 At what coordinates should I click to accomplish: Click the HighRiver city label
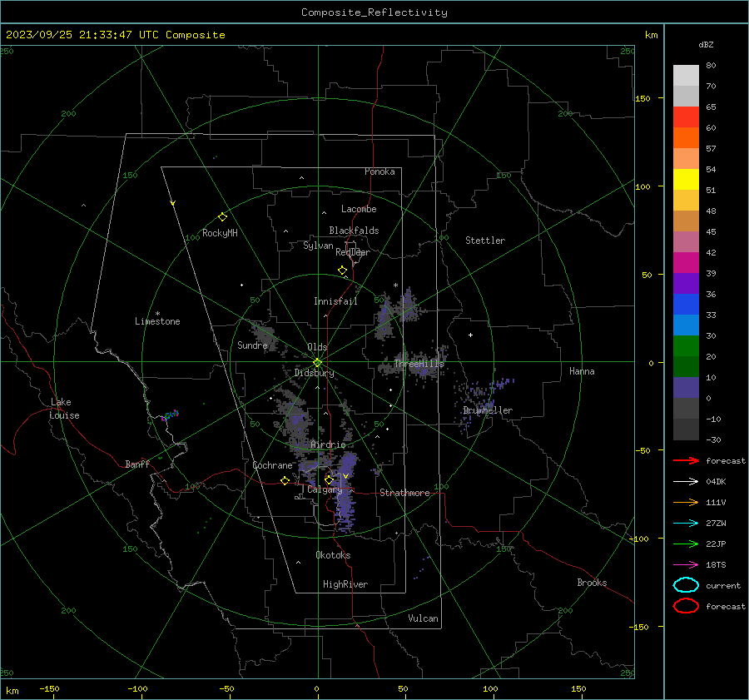345,584
